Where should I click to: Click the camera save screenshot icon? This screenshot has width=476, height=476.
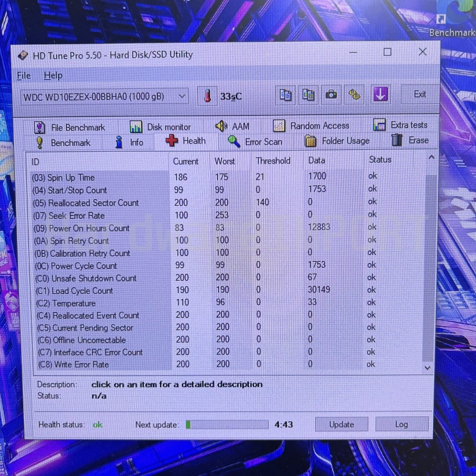(x=331, y=95)
